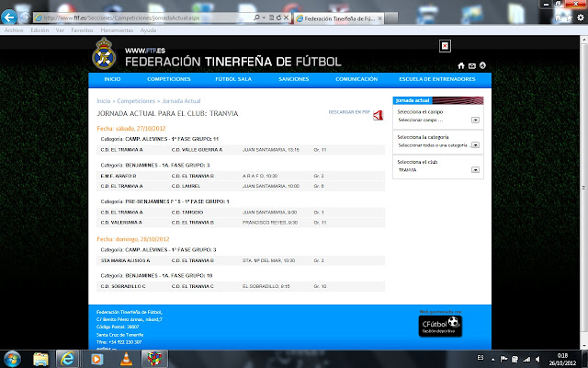Image resolution: width=588 pixels, height=368 pixels.
Task: Click the website home icon in header
Action: [x=461, y=65]
